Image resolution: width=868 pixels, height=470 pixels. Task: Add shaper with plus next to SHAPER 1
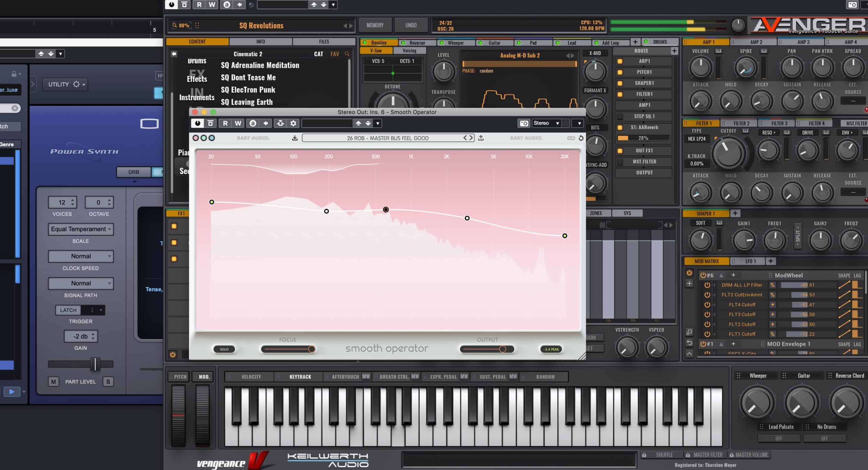(735, 213)
